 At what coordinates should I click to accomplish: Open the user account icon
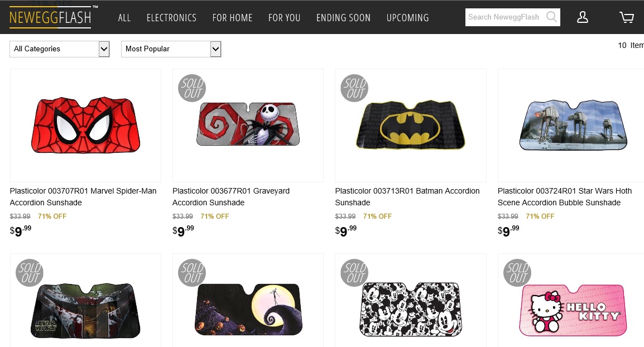coord(583,17)
